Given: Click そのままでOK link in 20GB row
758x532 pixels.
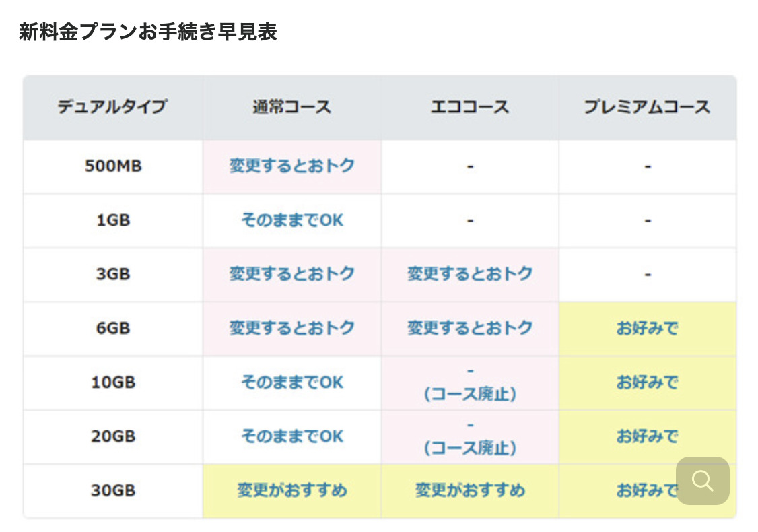Looking at the screenshot, I should point(291,436).
